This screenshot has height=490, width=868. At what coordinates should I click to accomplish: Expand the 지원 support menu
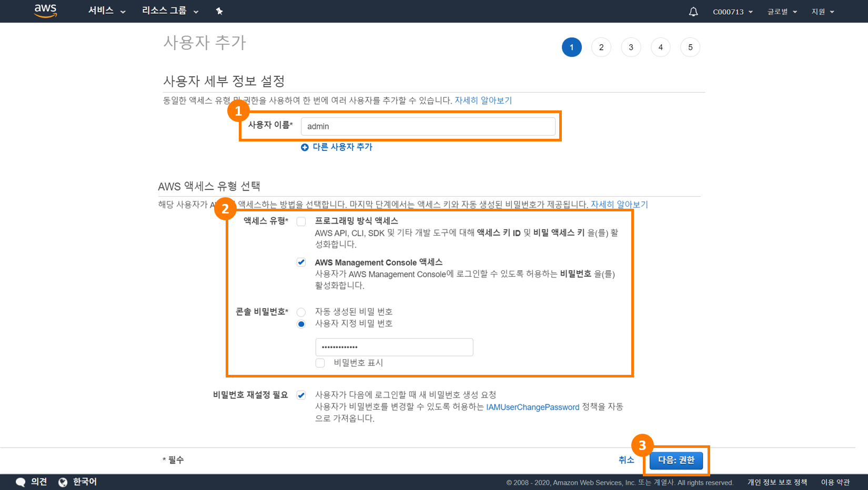click(x=823, y=12)
